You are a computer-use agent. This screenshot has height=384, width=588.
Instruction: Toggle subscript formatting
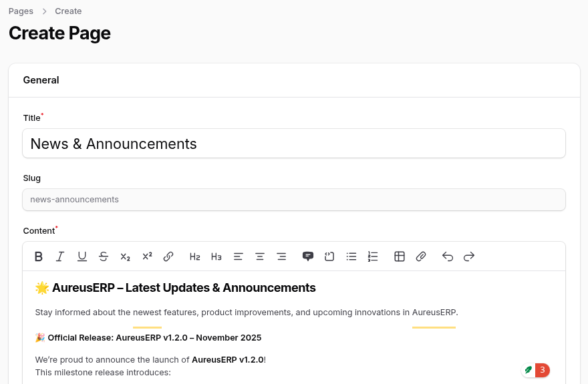tap(125, 256)
